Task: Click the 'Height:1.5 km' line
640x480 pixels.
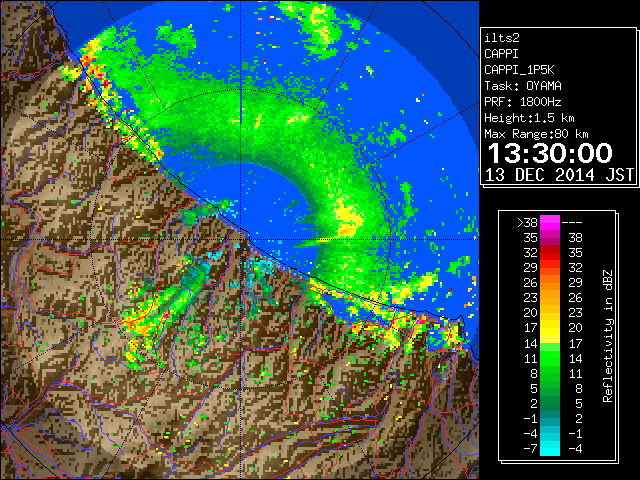Action: tap(529, 118)
